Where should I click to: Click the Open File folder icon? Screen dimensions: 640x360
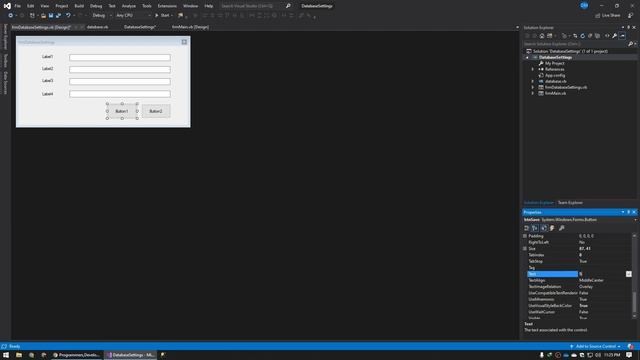(x=43, y=16)
